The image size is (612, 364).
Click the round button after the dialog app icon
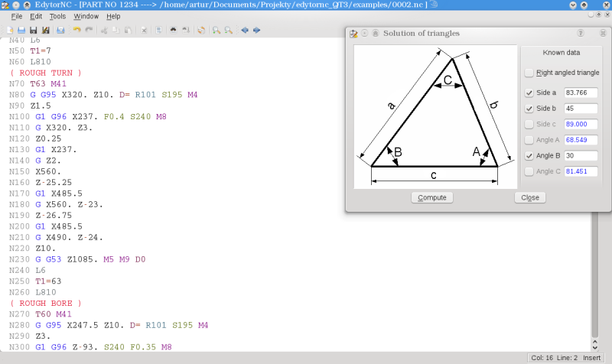(365, 33)
